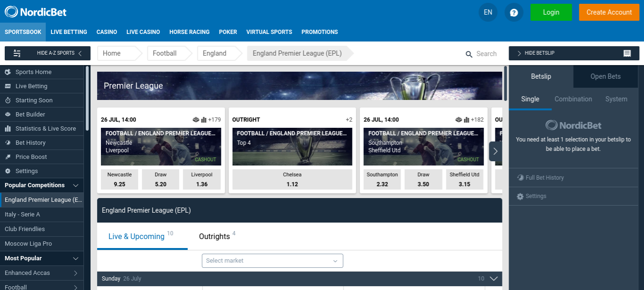
Task: Select the System bet tab
Action: (616, 99)
